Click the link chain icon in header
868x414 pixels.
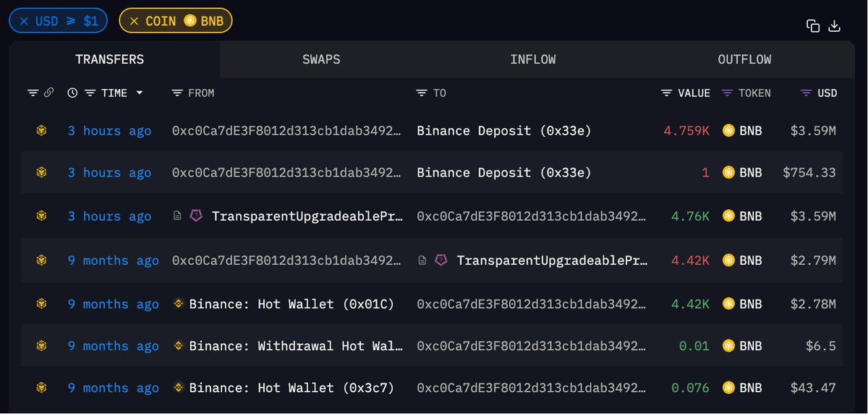tap(48, 93)
